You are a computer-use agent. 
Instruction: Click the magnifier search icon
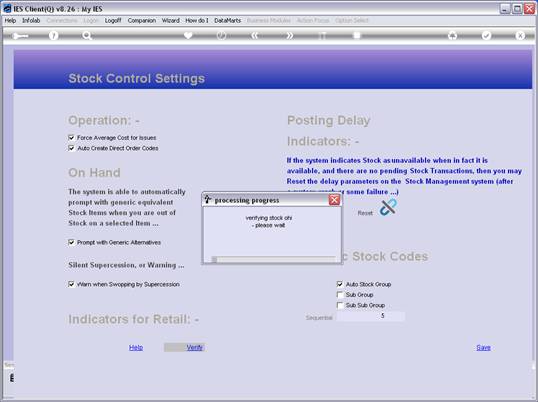87,36
